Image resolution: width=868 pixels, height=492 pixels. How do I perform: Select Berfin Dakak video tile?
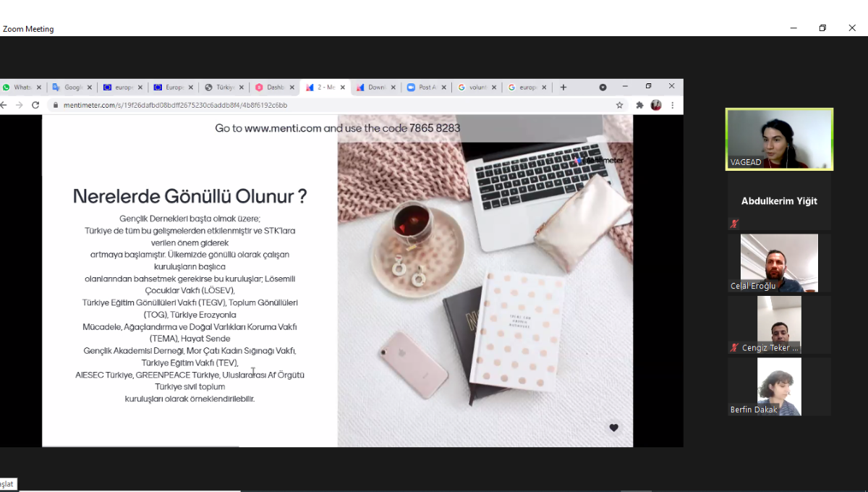pyautogui.click(x=779, y=386)
